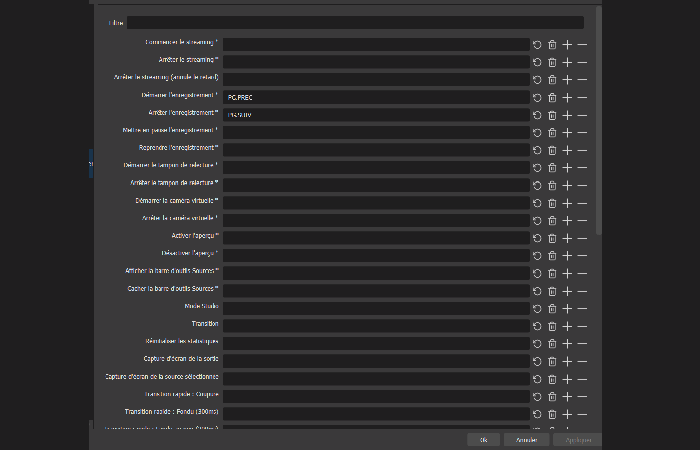Focus the Démarrer la caméra virtuelle field
The width and height of the screenshot is (700, 450).
tap(376, 203)
